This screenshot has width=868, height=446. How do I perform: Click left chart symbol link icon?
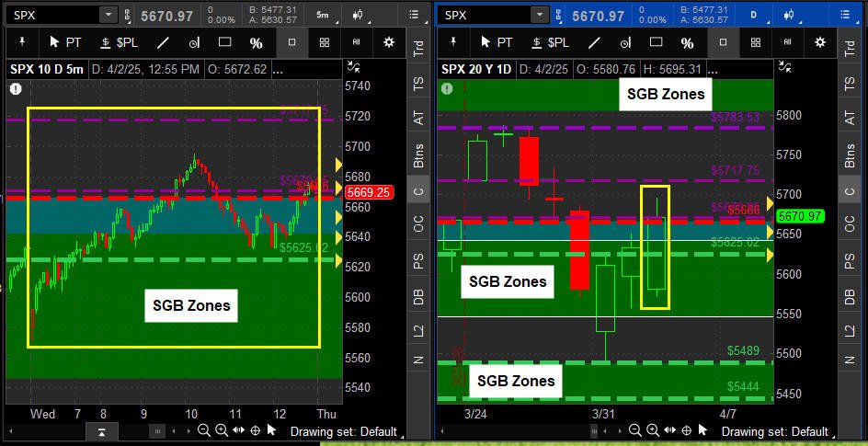pos(127,15)
